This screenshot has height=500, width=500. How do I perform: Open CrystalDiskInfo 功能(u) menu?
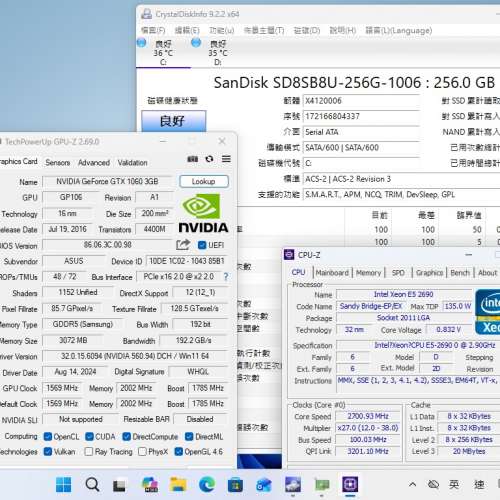click(221, 30)
